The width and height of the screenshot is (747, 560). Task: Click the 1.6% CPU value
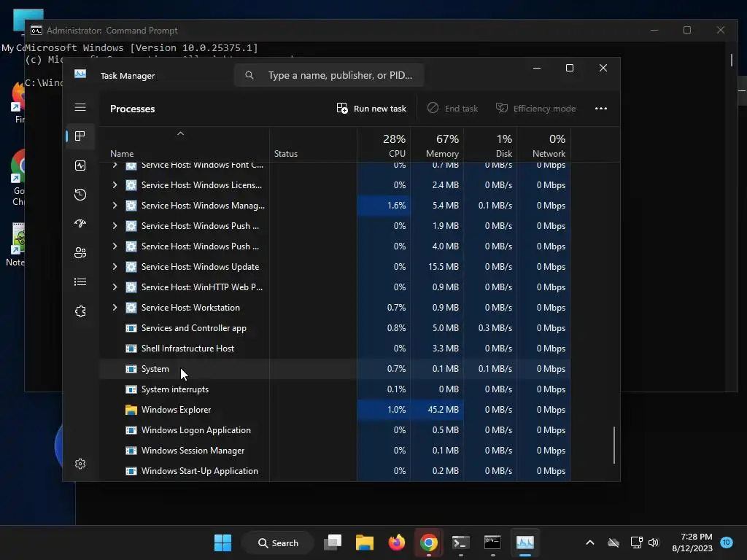tap(396, 205)
